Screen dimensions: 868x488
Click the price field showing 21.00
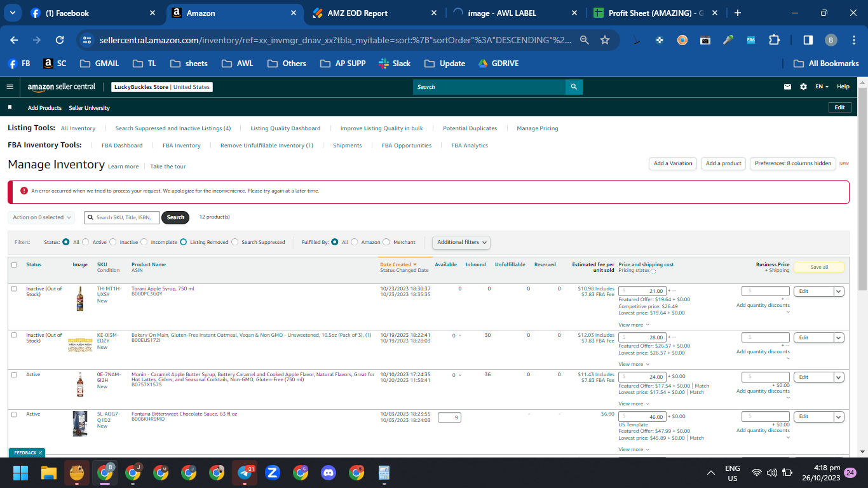(x=642, y=291)
